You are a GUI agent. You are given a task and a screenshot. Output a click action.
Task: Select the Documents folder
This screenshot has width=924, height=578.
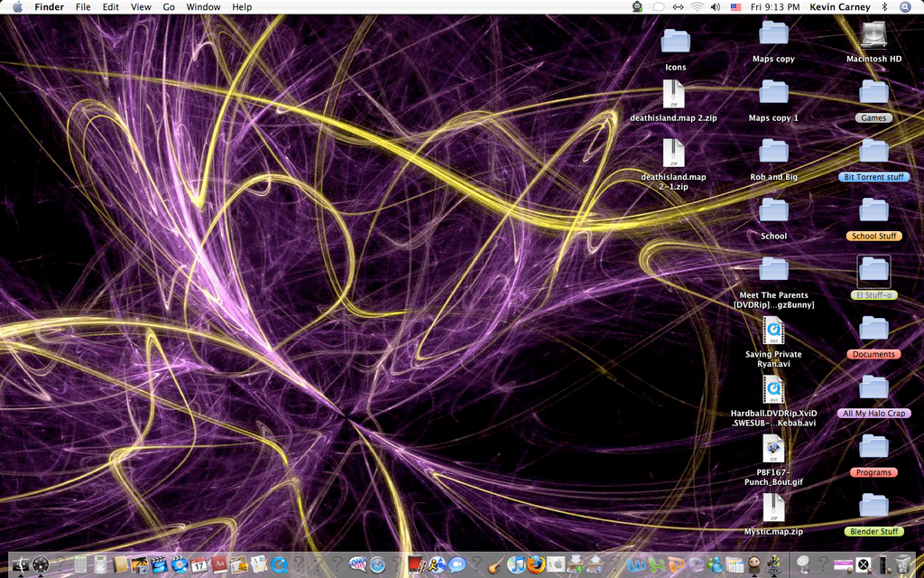click(x=873, y=329)
